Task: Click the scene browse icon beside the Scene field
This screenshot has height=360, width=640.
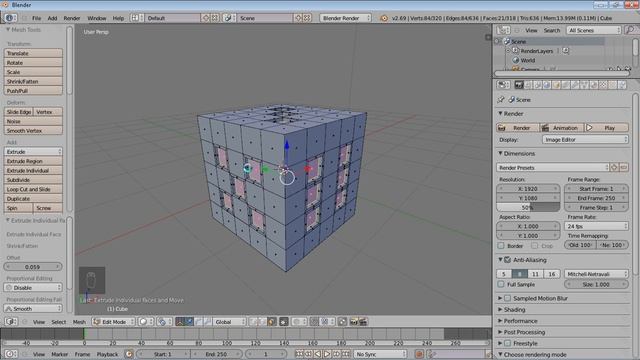Action: 228,18
